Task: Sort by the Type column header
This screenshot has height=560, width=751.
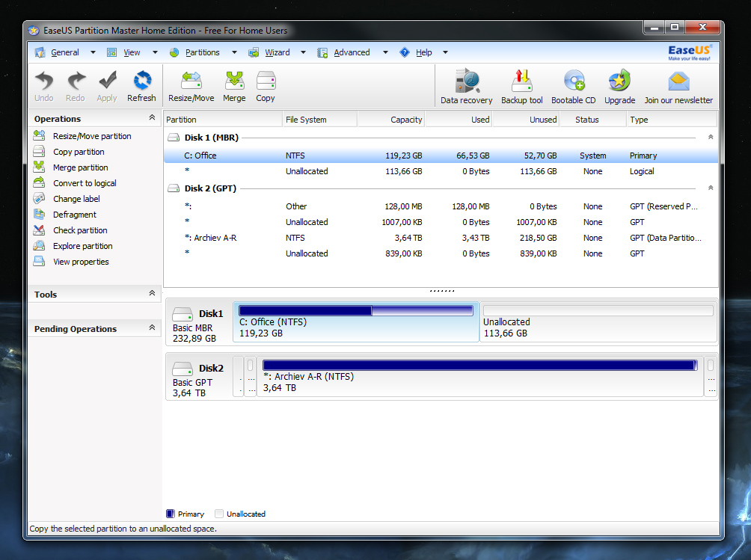Action: point(672,120)
